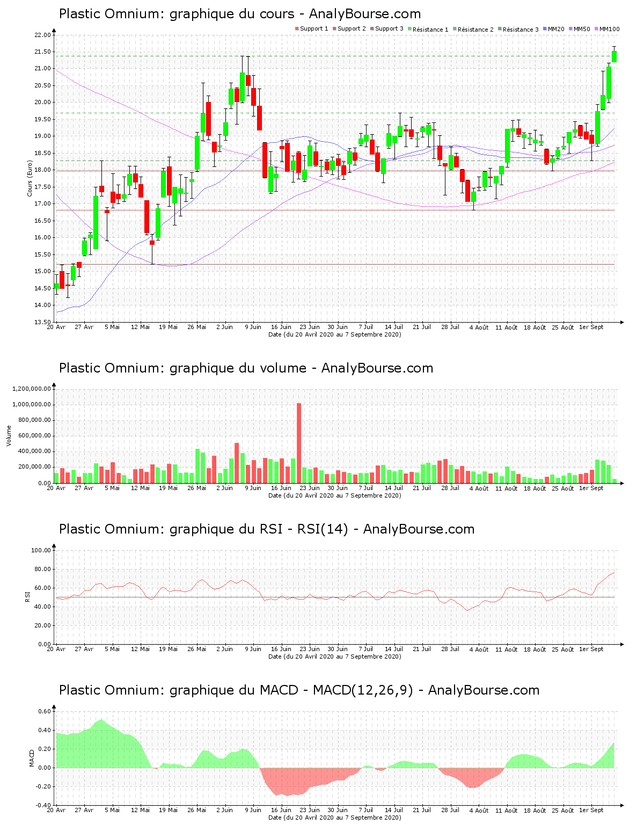This screenshot has height=832, width=644.
Task: Click the 'RSI' vertical axis label
Action: tap(27, 596)
